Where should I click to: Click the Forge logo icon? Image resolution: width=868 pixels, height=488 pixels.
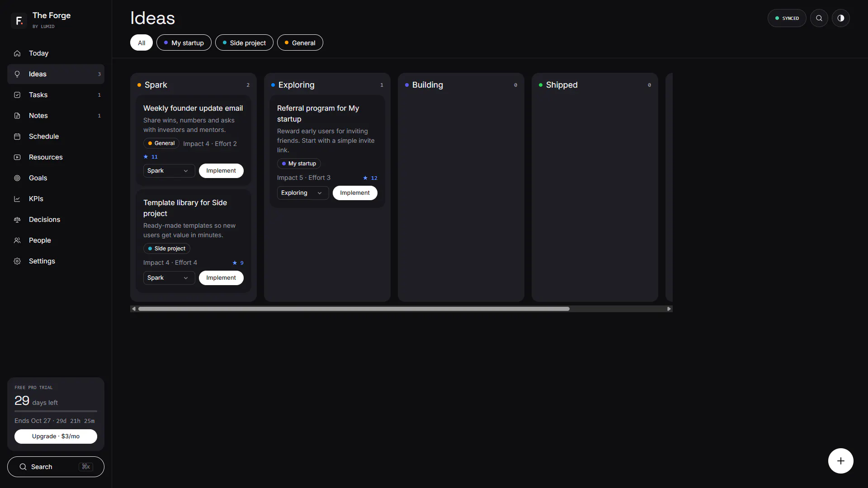point(19,20)
